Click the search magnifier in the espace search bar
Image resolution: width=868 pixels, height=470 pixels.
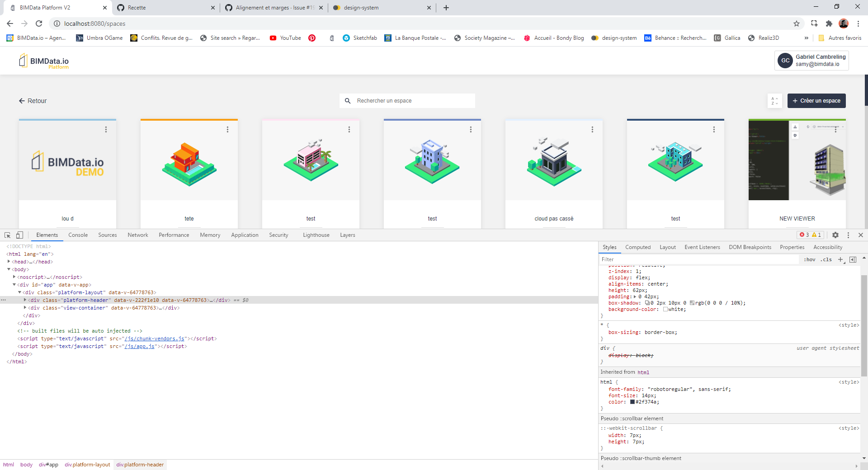point(347,100)
